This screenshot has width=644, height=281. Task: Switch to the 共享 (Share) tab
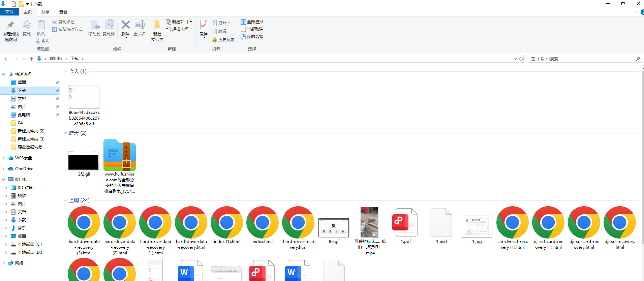point(45,12)
